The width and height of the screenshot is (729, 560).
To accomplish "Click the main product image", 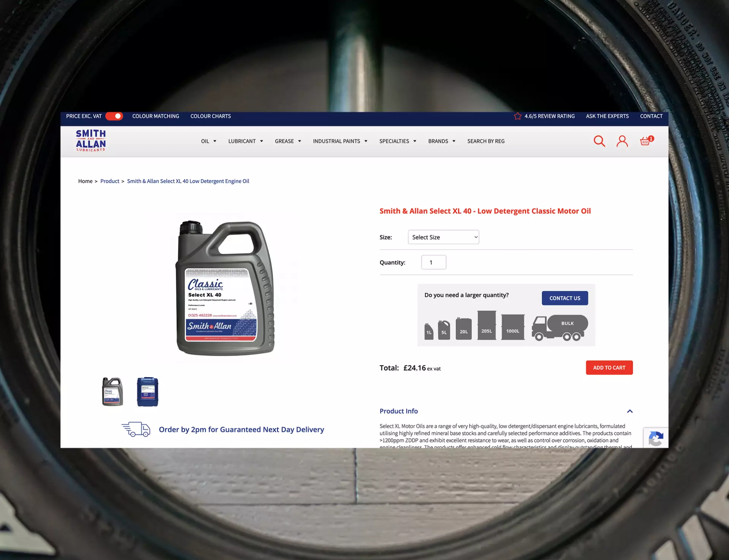I will coord(225,288).
